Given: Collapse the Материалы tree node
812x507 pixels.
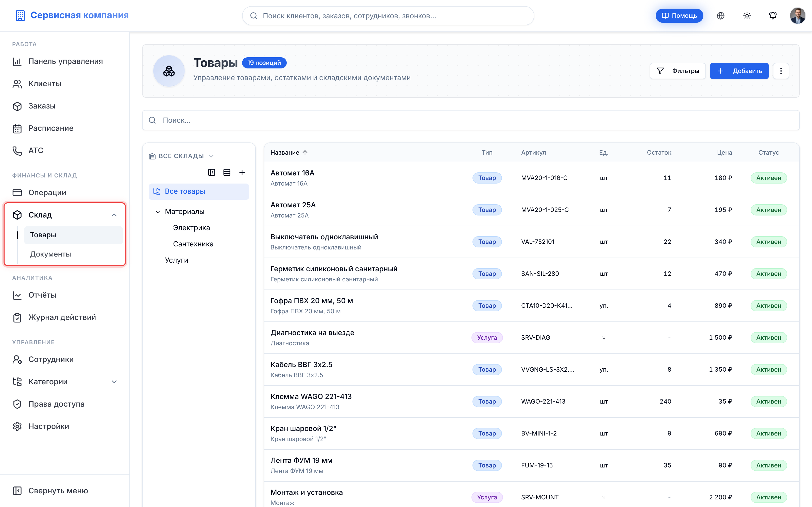Looking at the screenshot, I should point(158,212).
